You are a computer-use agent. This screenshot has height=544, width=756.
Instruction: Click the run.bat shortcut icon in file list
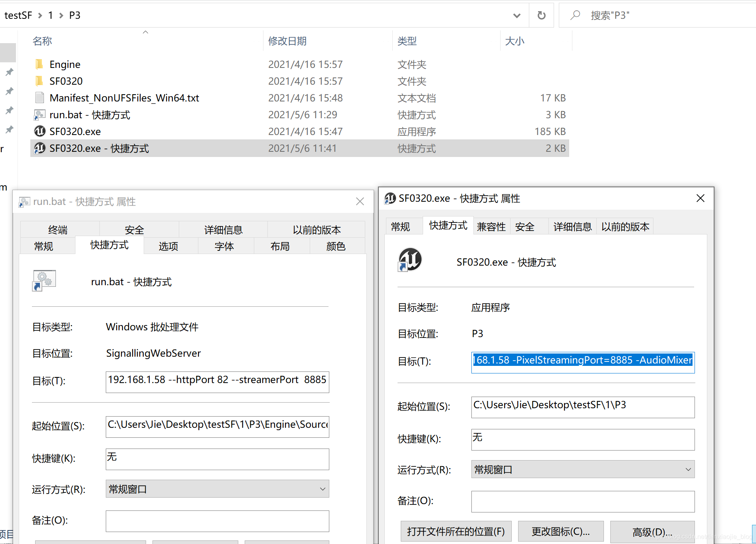40,115
